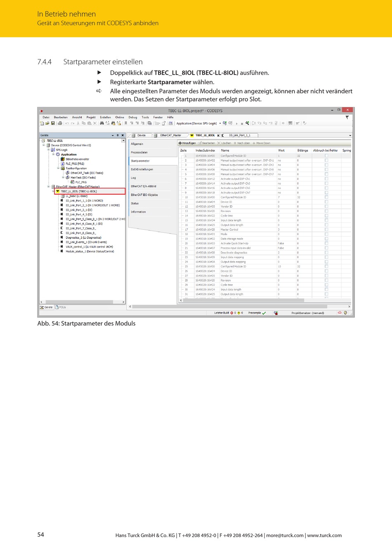Click the Open Project toolbar icon

(x=47, y=123)
